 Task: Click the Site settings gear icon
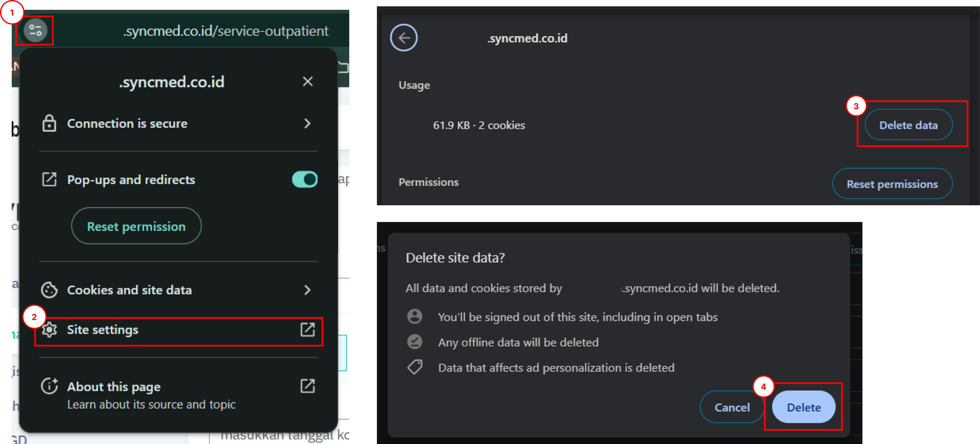coord(50,330)
